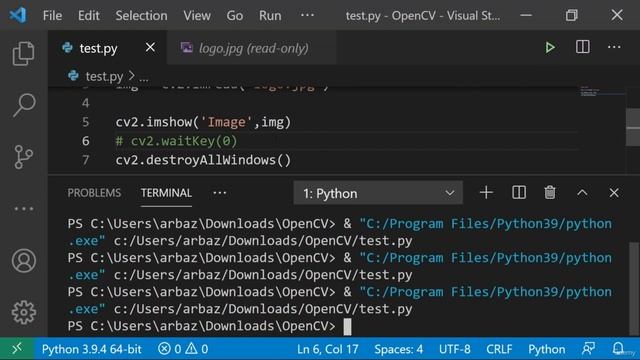The width and height of the screenshot is (640, 360).
Task: Open errors and warnings count in status bar
Action: tap(183, 349)
